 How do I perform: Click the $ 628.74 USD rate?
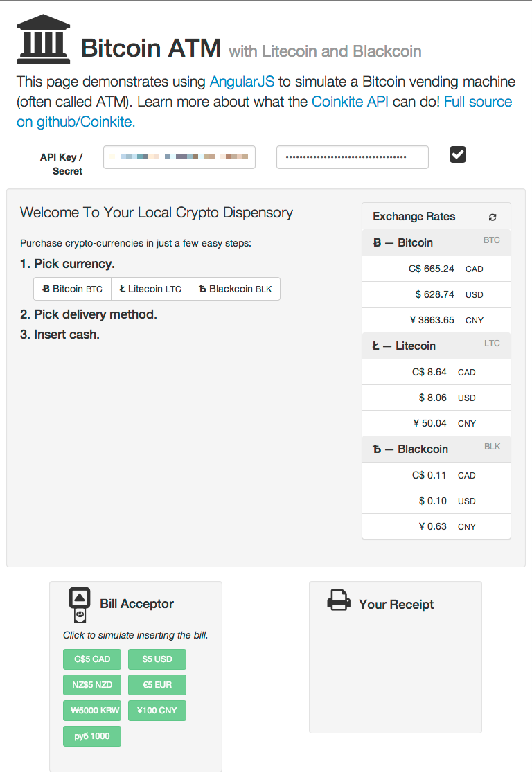(x=436, y=294)
